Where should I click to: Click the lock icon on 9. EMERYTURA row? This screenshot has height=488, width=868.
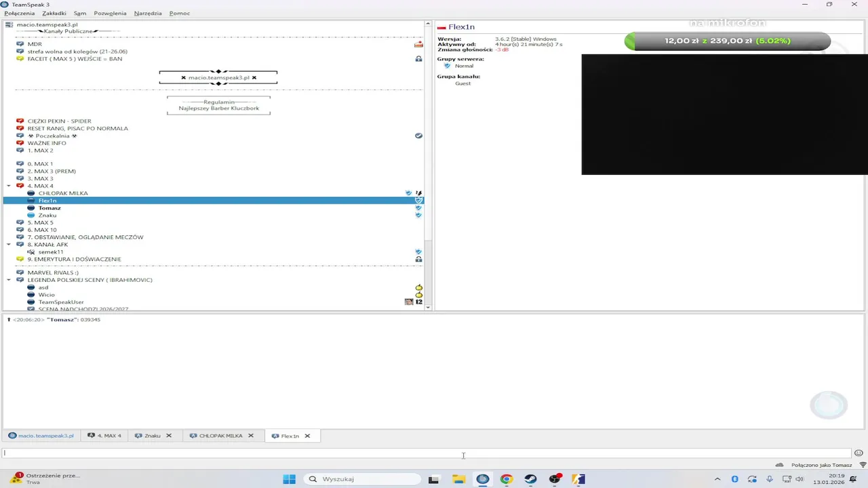tap(418, 260)
